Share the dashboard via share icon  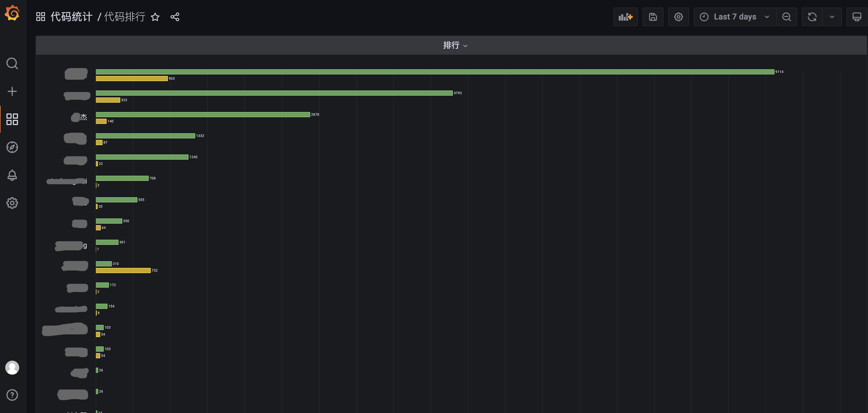175,17
